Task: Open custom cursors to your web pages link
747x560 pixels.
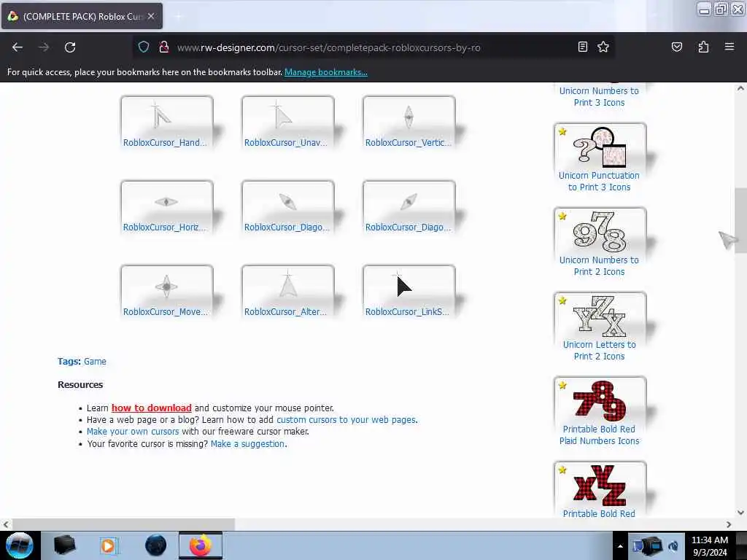Action: click(x=346, y=420)
